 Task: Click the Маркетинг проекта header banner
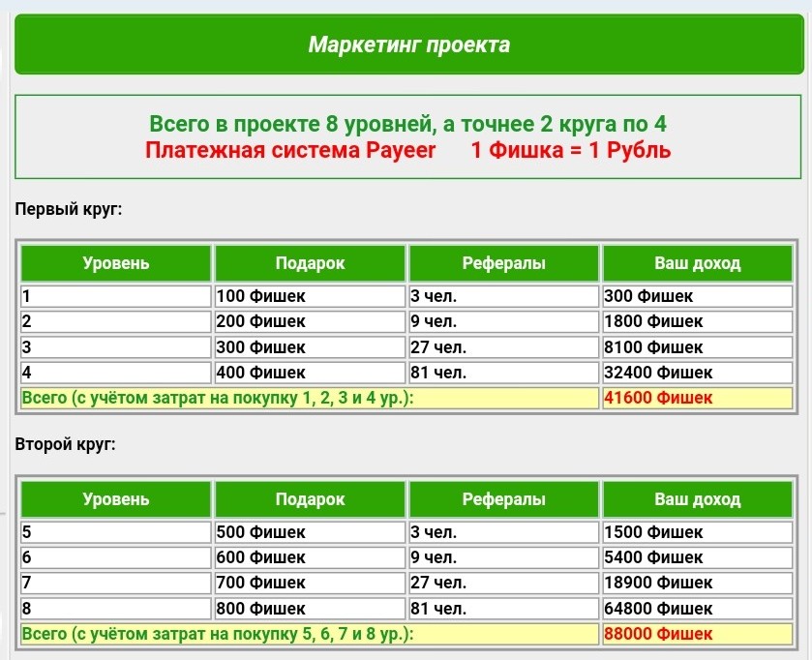pos(406,43)
